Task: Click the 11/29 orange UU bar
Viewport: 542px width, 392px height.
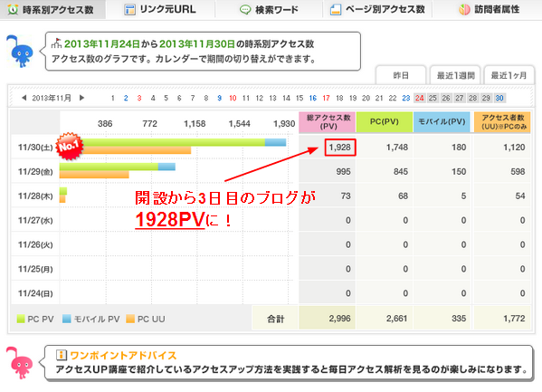Action: click(94, 175)
